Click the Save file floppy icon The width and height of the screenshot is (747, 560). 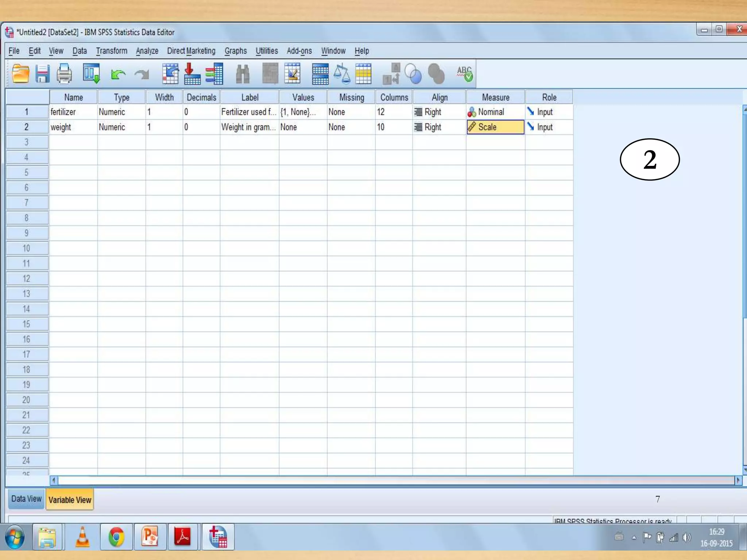(42, 74)
